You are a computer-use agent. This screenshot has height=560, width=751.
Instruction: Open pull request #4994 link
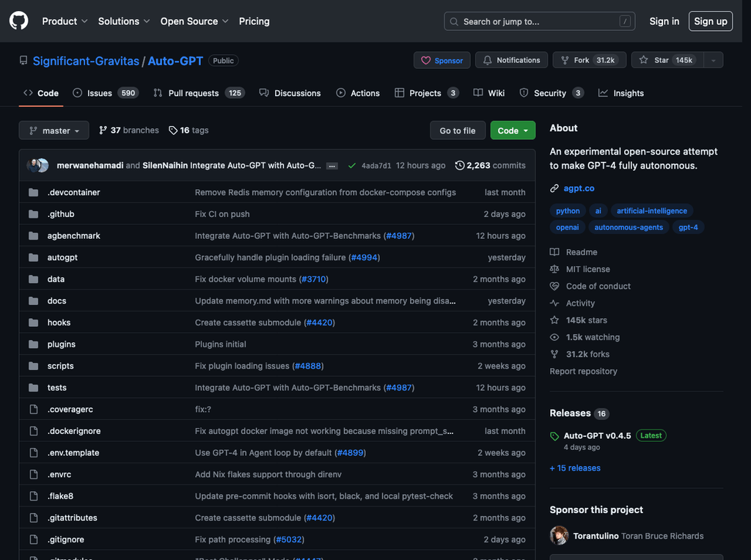tap(364, 257)
